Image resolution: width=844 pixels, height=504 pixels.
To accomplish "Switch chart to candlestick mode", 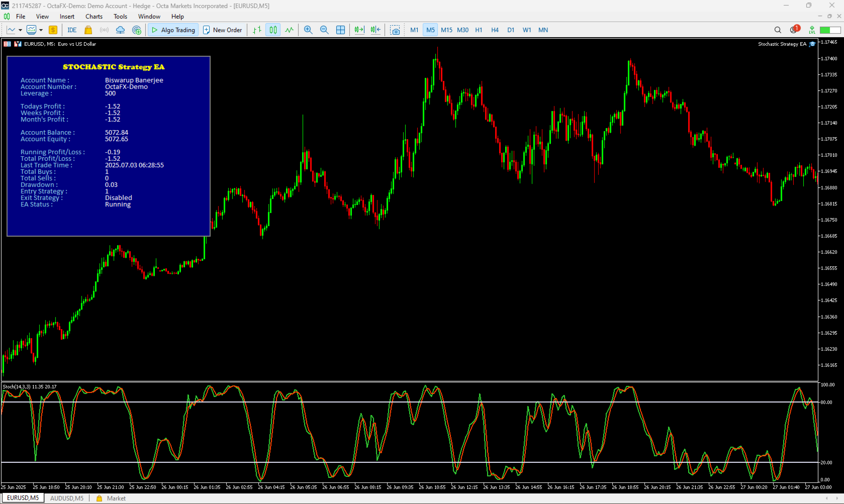I will click(273, 30).
